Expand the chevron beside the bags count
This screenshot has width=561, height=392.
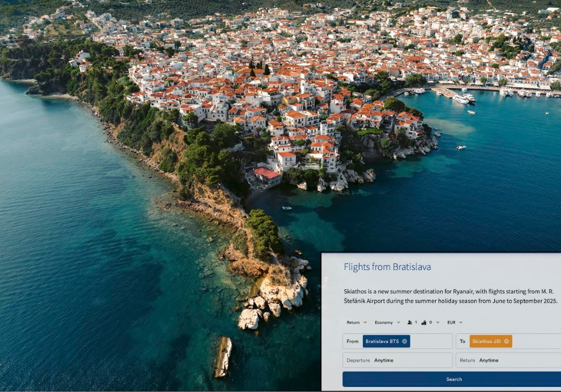(438, 323)
